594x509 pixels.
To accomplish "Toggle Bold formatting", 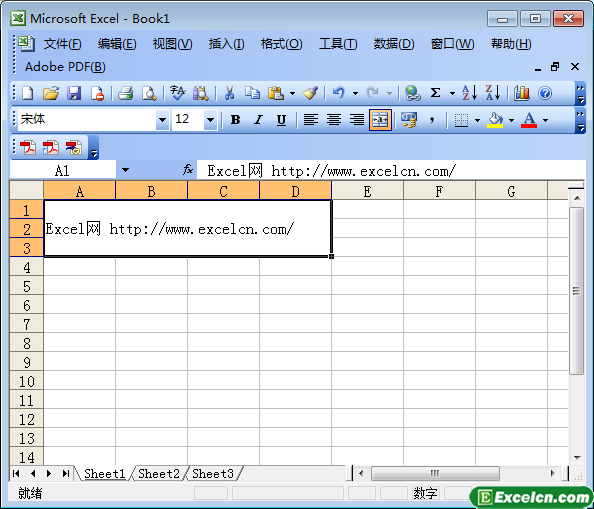I will tap(236, 120).
